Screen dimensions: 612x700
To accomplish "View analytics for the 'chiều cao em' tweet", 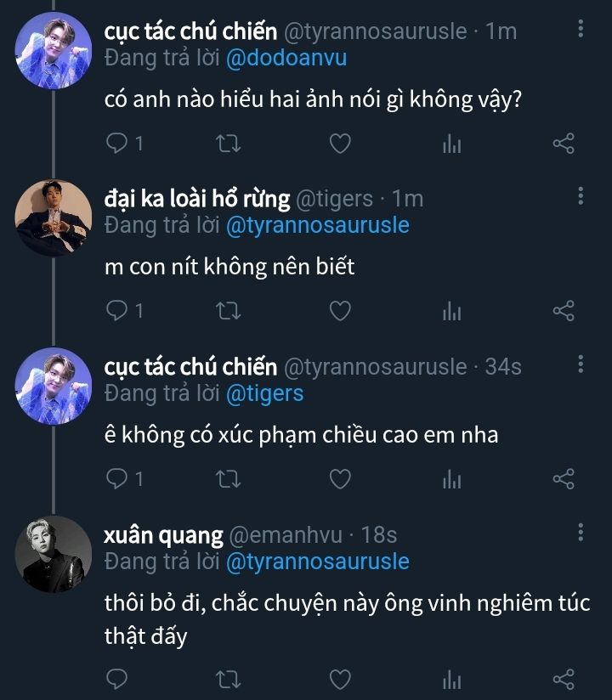I will 451,481.
